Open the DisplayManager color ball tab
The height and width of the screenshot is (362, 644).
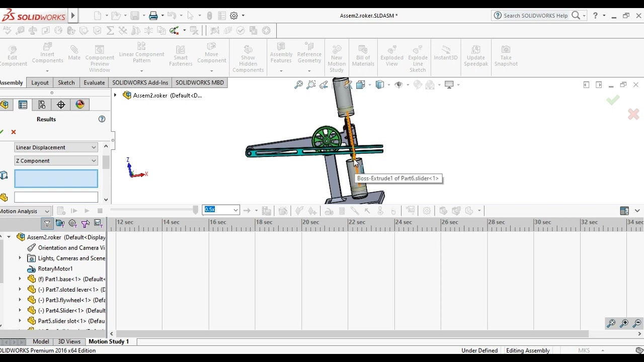80,105
